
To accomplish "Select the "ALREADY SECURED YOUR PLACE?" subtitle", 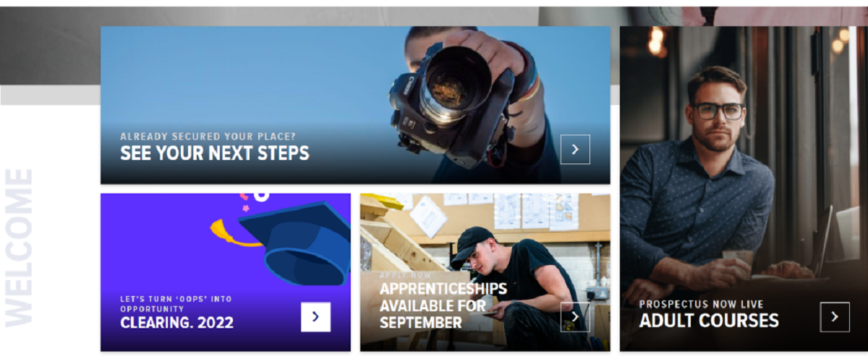I will pos(208,135).
